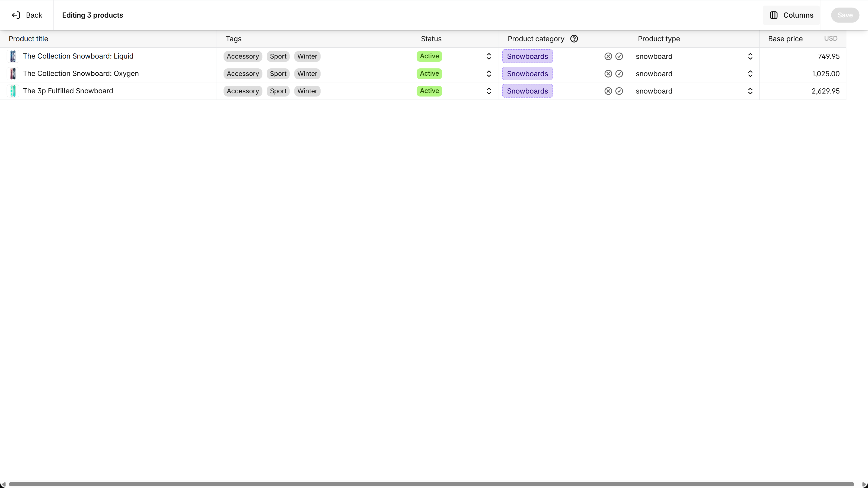868x488 pixels.
Task: Click the Product title column header
Action: (28, 39)
